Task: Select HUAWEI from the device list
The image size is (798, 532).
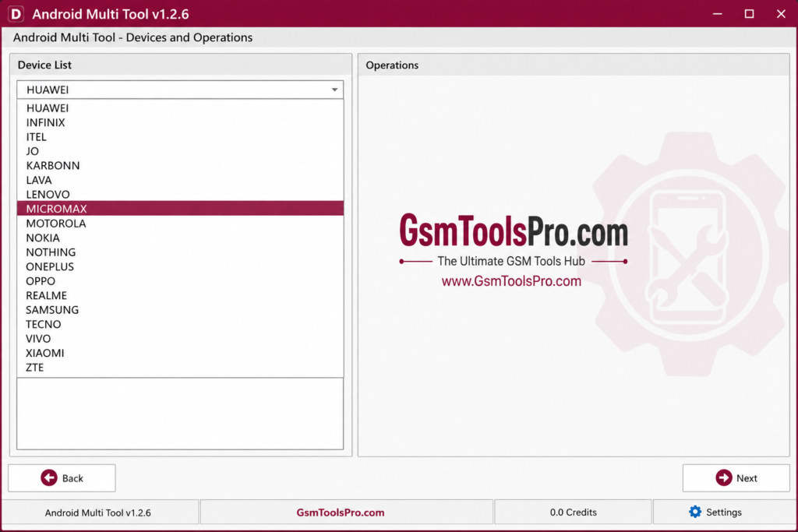Action: [x=180, y=107]
